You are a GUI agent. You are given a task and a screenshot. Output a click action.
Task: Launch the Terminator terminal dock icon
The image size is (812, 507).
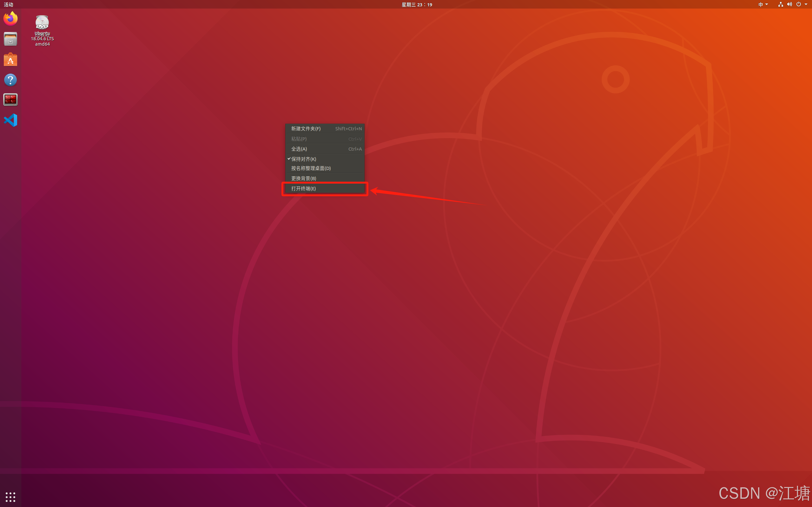point(10,100)
